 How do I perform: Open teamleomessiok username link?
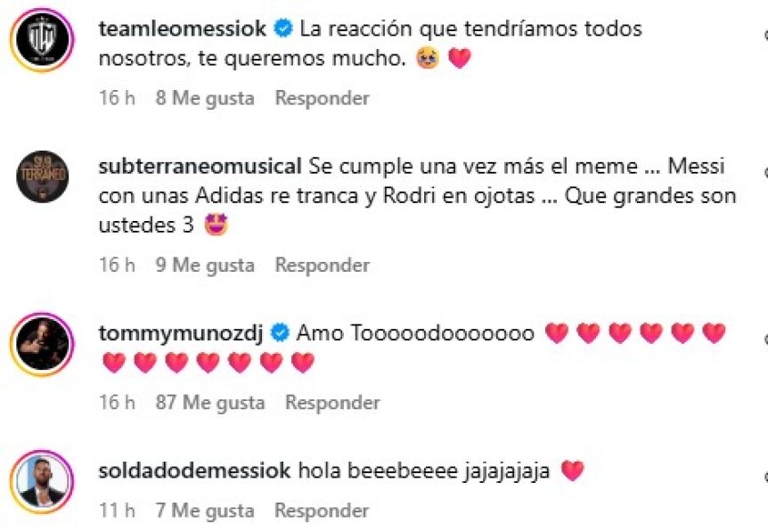(x=183, y=29)
